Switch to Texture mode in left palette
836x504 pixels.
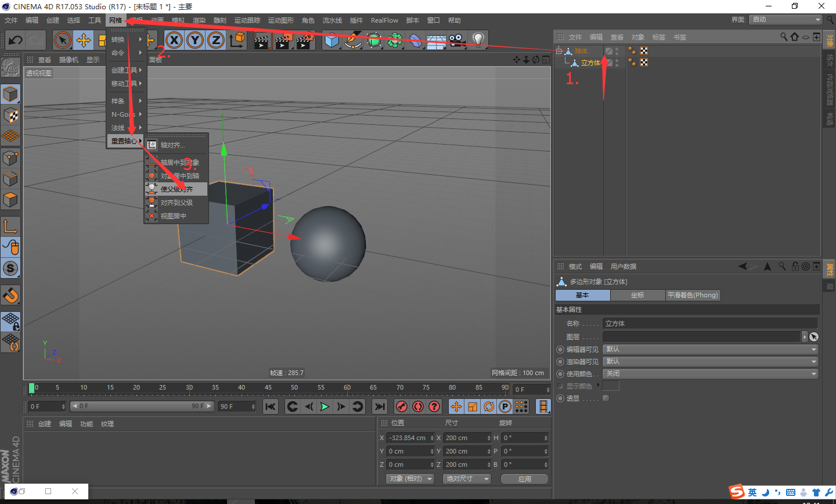coord(11,115)
